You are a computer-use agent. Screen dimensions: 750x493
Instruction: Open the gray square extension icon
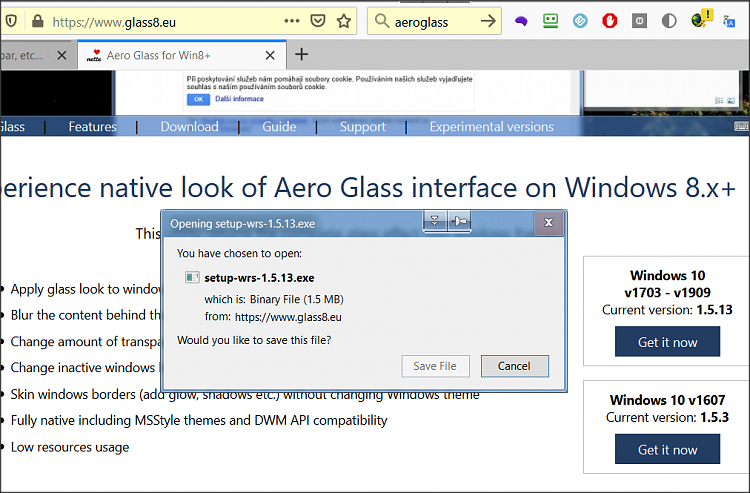coord(639,21)
